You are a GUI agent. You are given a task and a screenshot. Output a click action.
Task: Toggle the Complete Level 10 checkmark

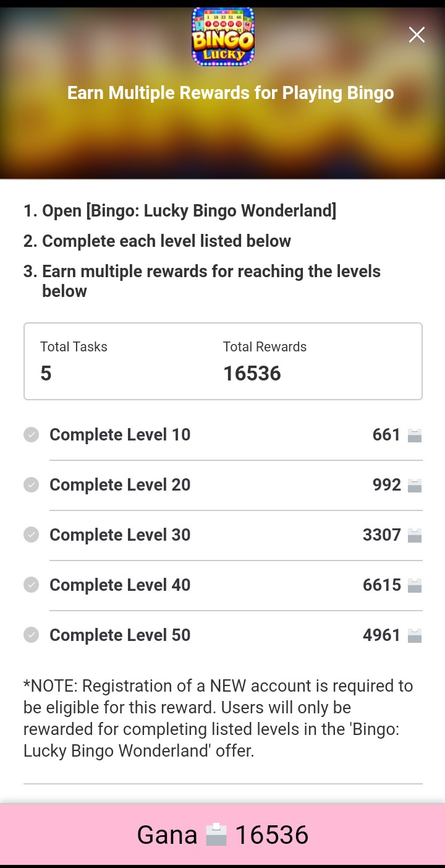(31, 435)
